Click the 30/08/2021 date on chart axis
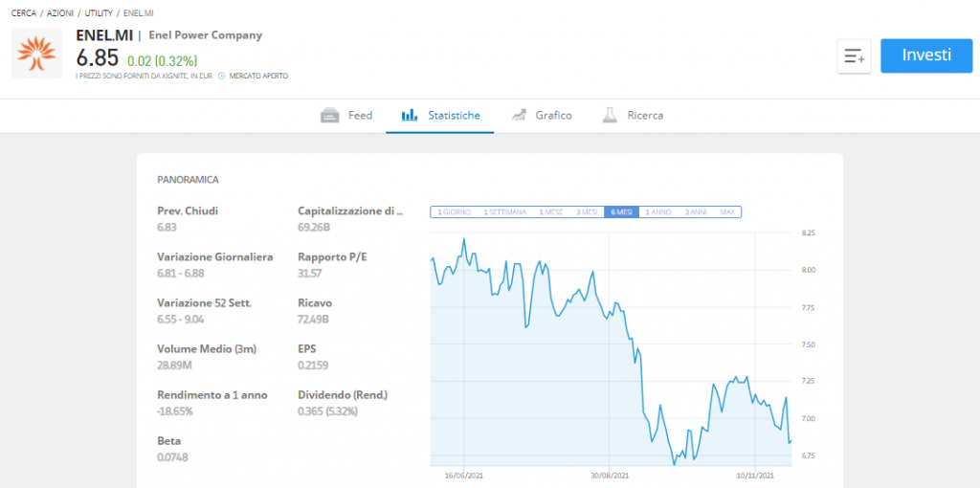This screenshot has width=980, height=488. tap(610, 476)
